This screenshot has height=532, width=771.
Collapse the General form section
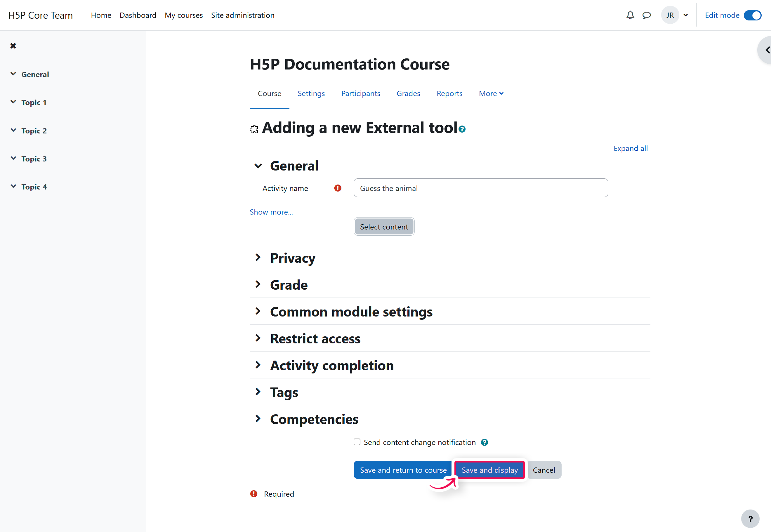click(258, 166)
